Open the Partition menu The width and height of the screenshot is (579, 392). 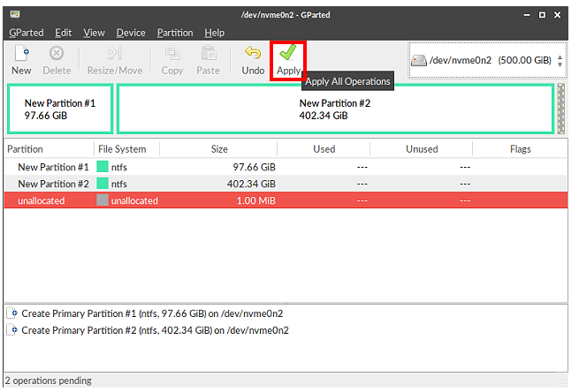pyautogui.click(x=175, y=33)
